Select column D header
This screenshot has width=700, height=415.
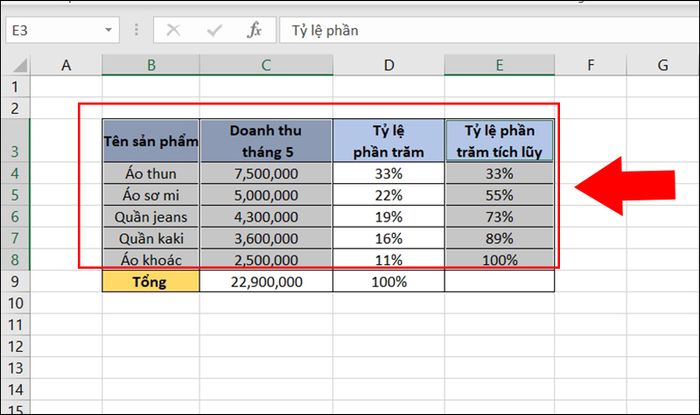coord(389,65)
